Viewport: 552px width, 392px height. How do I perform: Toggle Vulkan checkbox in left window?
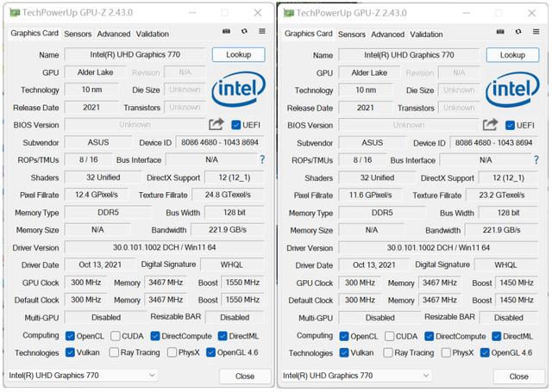click(70, 352)
